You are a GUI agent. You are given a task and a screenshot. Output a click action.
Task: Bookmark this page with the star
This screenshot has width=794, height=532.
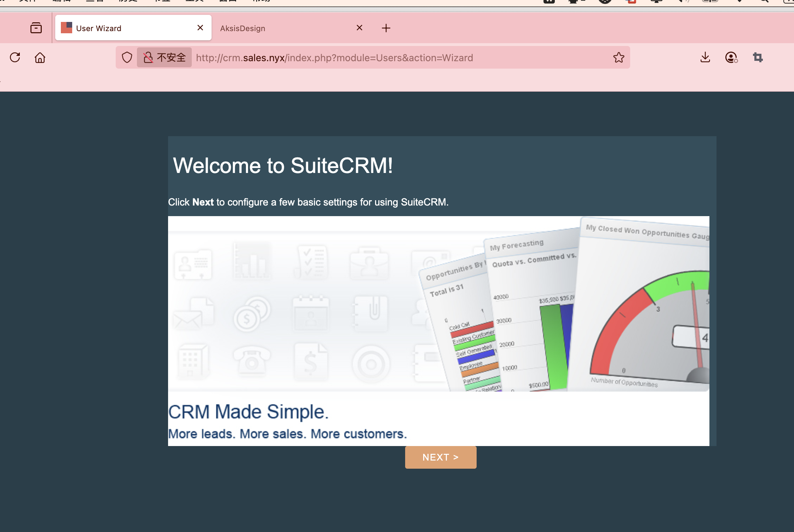(619, 57)
